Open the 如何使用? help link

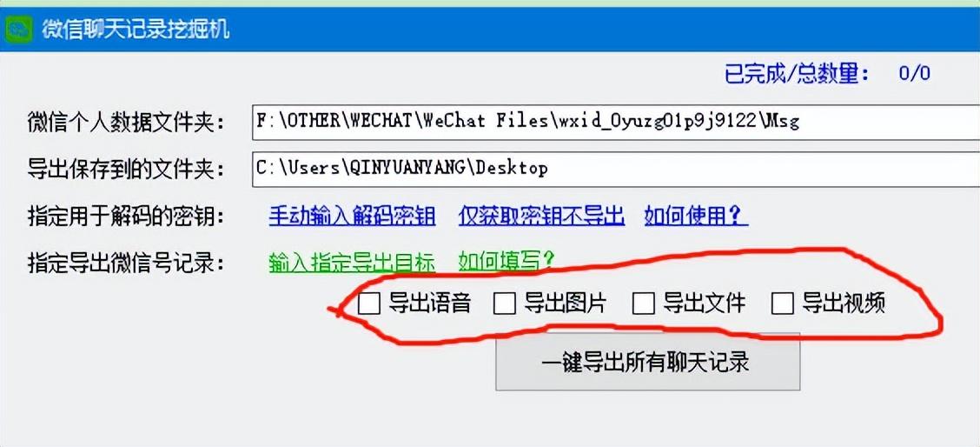coord(696,216)
